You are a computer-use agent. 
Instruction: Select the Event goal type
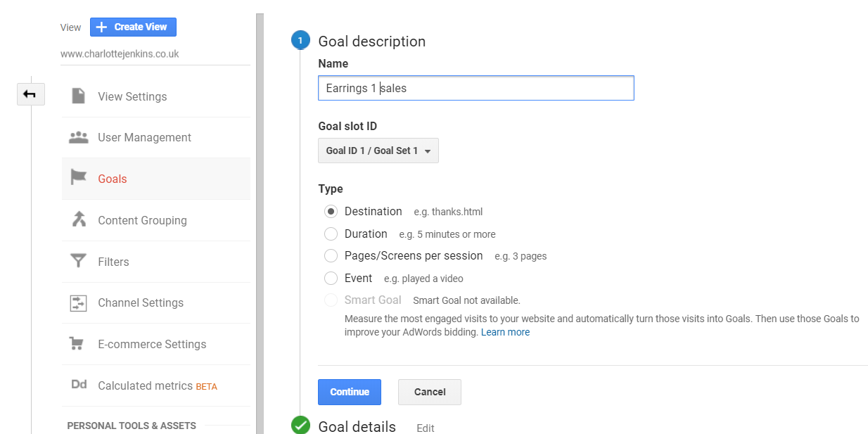[331, 279]
